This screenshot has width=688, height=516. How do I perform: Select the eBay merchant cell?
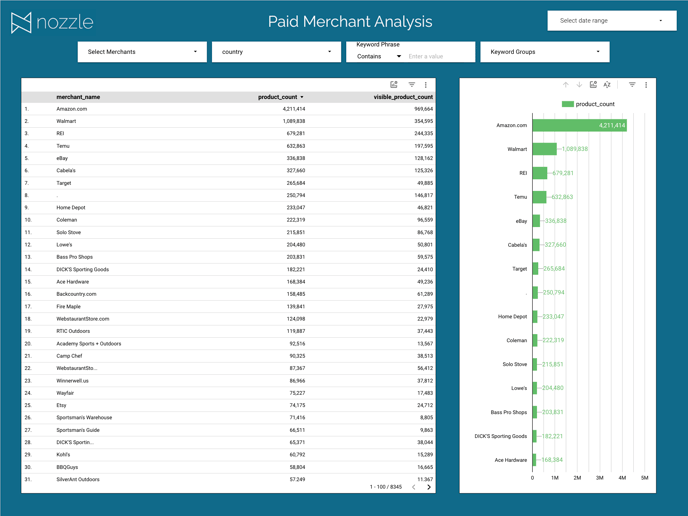pos(62,158)
